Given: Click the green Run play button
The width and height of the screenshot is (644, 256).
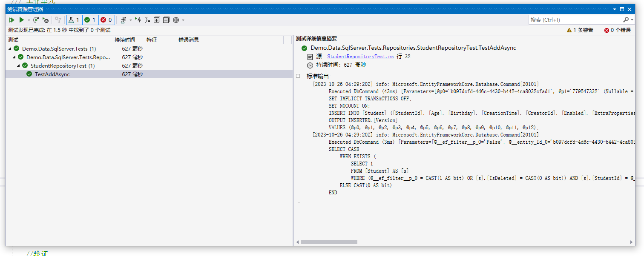Looking at the screenshot, I should [x=21, y=20].
